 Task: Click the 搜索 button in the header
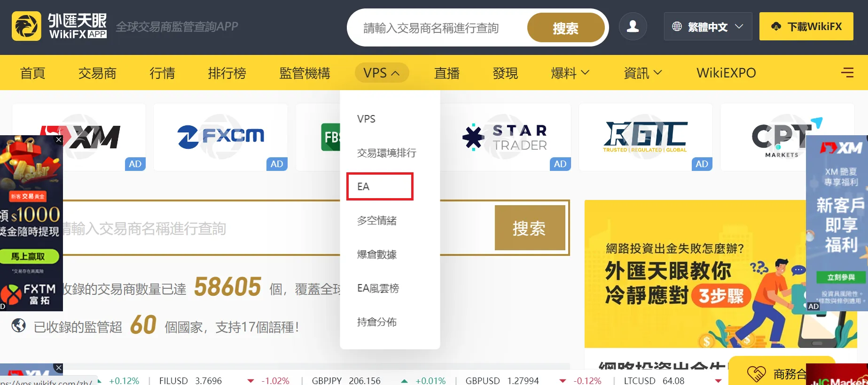(x=566, y=28)
